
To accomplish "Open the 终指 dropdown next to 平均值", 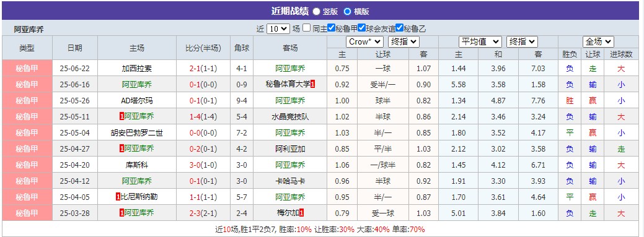I will click(522, 42).
